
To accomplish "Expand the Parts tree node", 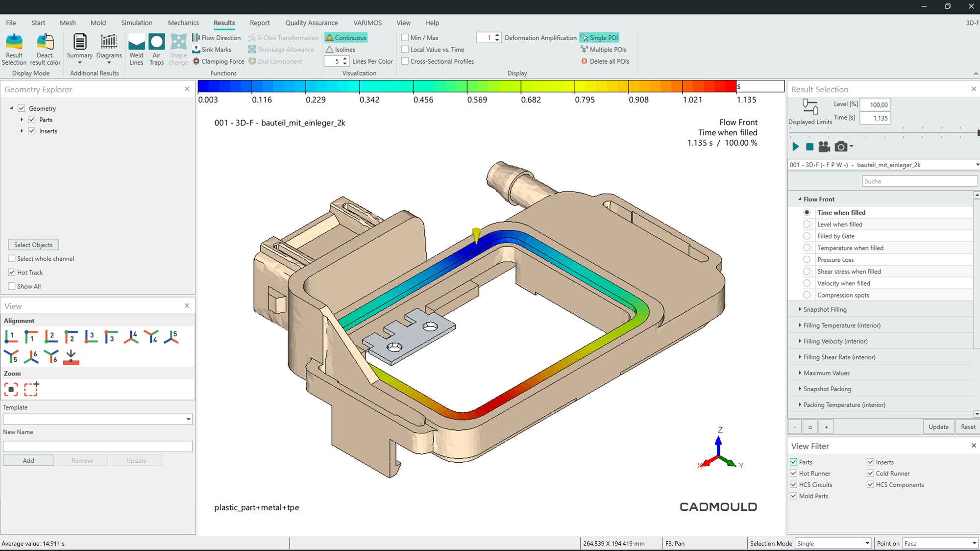I will click(22, 120).
